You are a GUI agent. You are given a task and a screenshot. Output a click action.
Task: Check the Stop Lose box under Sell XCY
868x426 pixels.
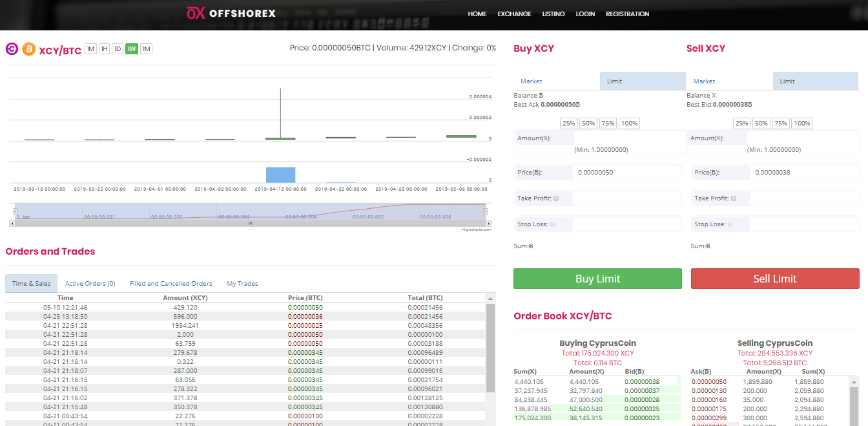(731, 224)
